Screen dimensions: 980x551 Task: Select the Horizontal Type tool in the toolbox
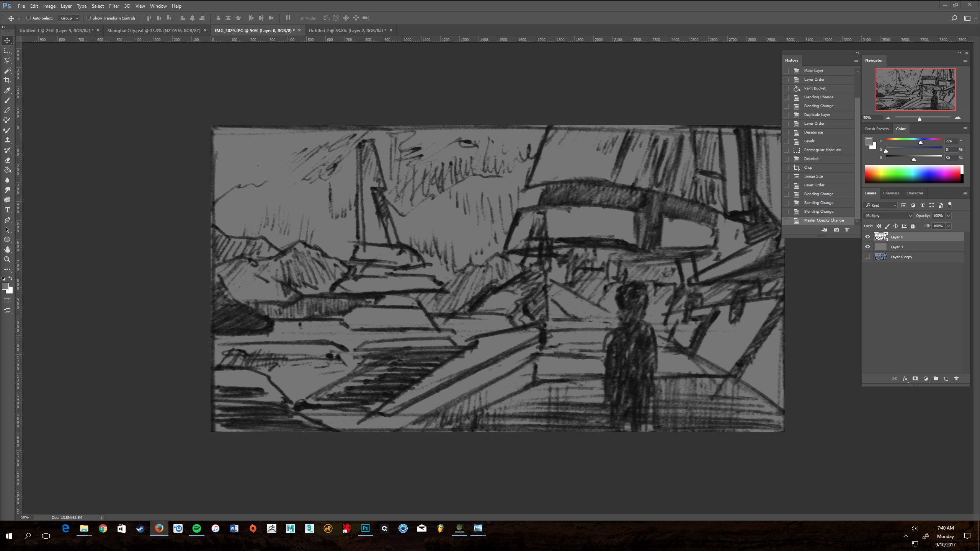pos(7,210)
